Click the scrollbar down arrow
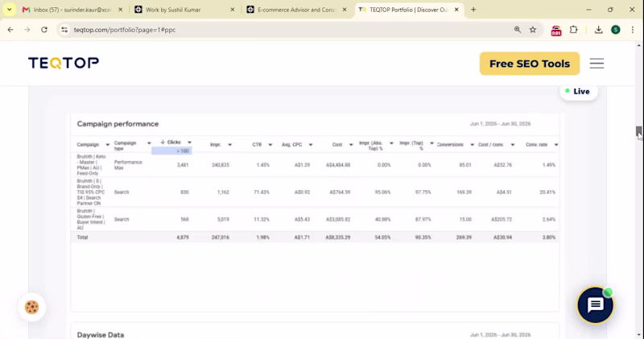 click(638, 335)
